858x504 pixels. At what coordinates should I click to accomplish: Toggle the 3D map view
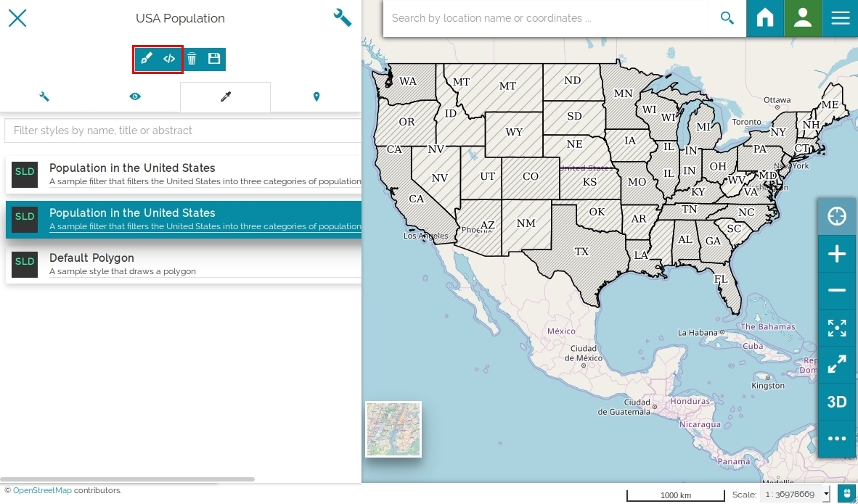click(837, 402)
